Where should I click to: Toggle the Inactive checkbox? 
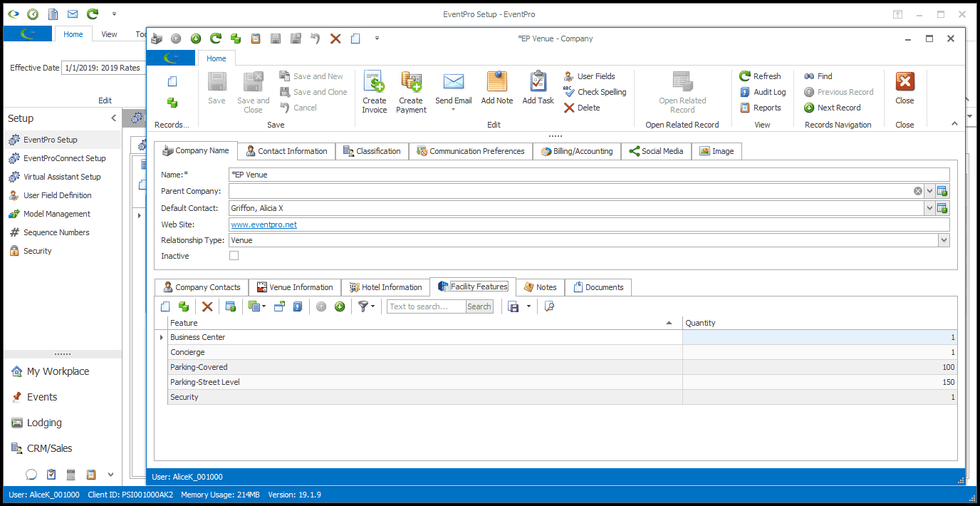point(234,256)
